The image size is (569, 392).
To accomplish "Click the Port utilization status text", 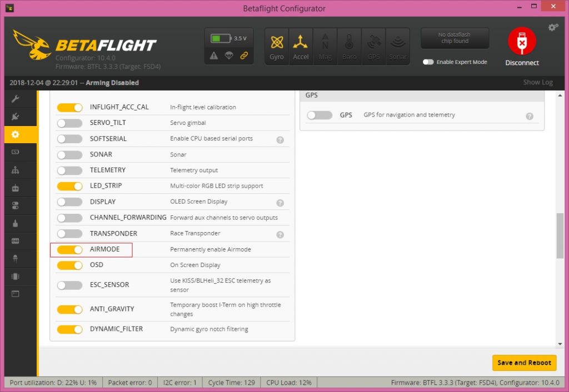I will click(53, 383).
